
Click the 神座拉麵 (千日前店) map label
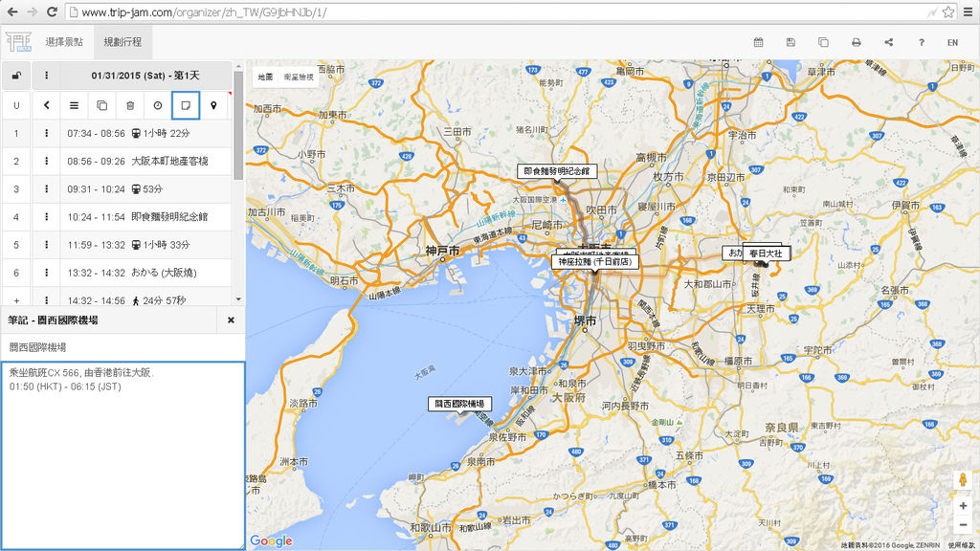pos(595,262)
